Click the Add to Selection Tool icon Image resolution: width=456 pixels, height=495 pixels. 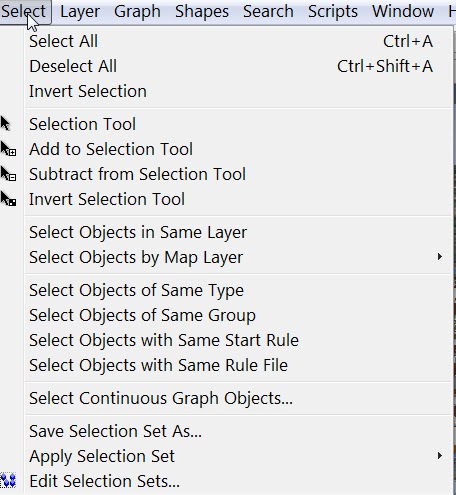pyautogui.click(x=8, y=148)
